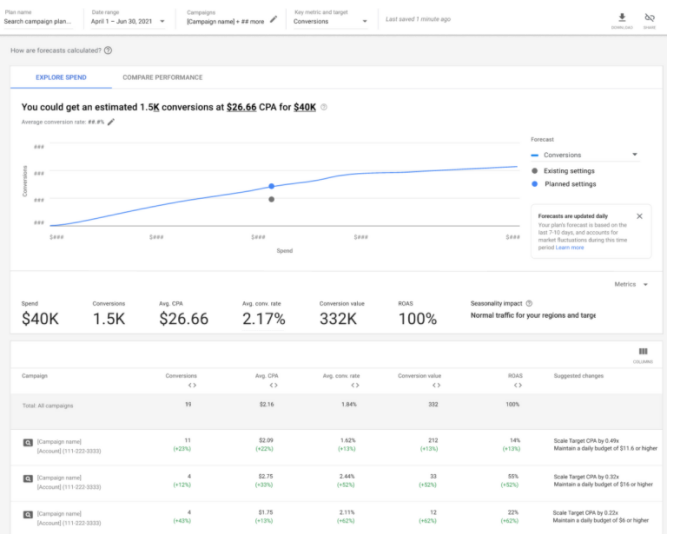This screenshot has height=540, width=674.
Task: Open the table Columns icon
Action: 643,352
